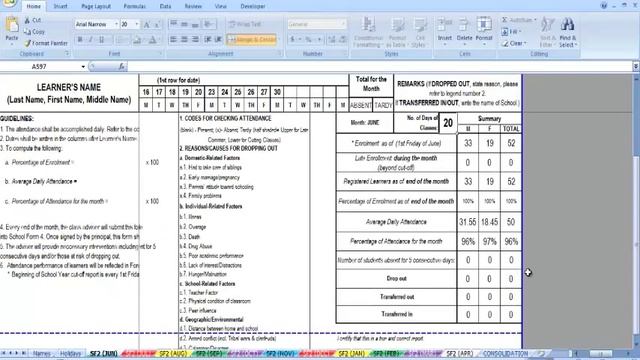Screen dimensions: 640x360
Task: Activate the Format Painter brush
Action: pos(27,43)
